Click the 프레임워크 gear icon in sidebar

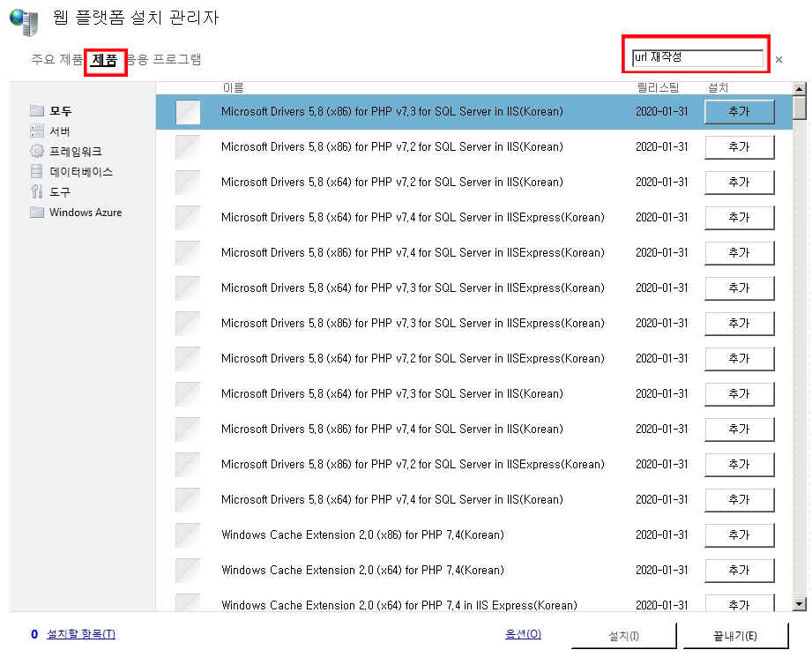pos(37,151)
